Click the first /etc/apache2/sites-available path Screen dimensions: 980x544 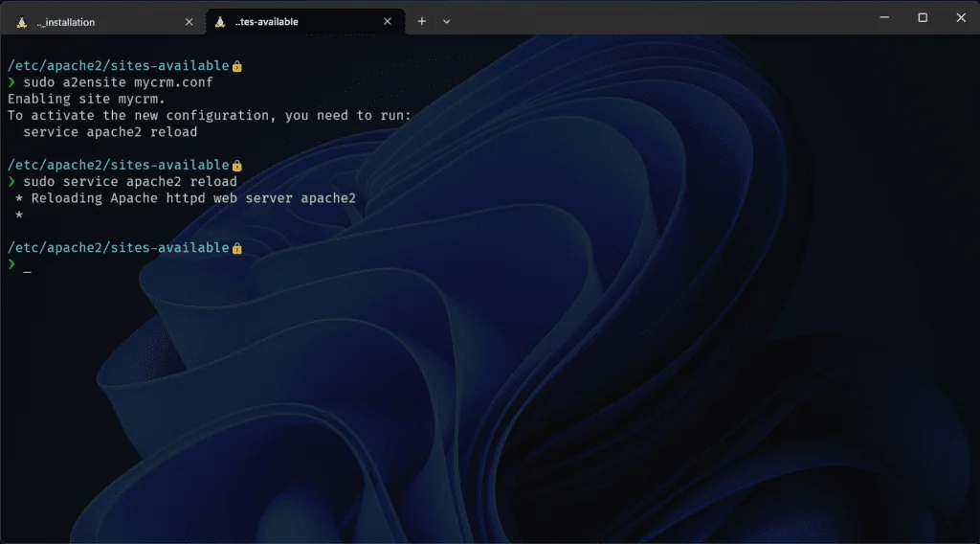tap(118, 66)
